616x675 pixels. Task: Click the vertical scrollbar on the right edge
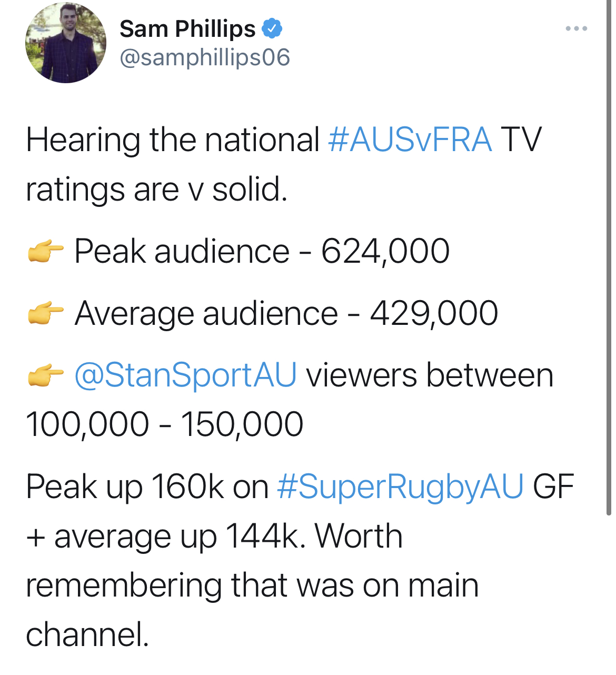[x=609, y=258]
